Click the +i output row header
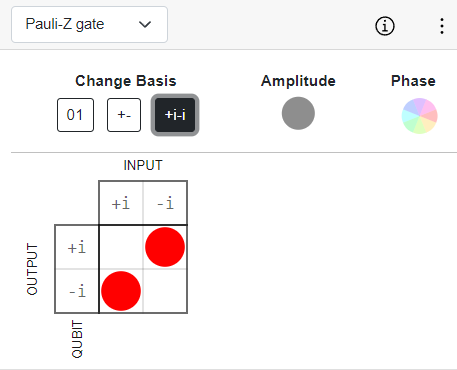 (77, 247)
